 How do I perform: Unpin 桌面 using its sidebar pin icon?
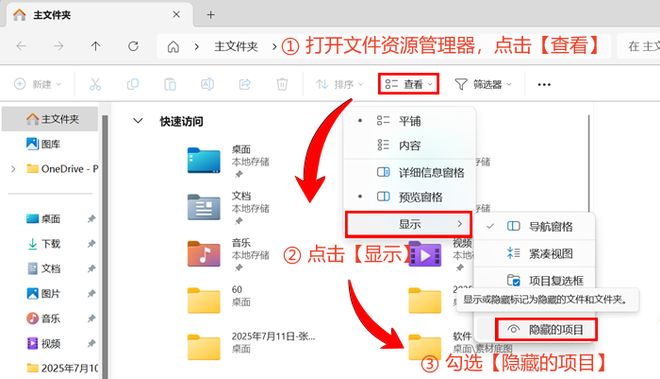[x=91, y=219]
